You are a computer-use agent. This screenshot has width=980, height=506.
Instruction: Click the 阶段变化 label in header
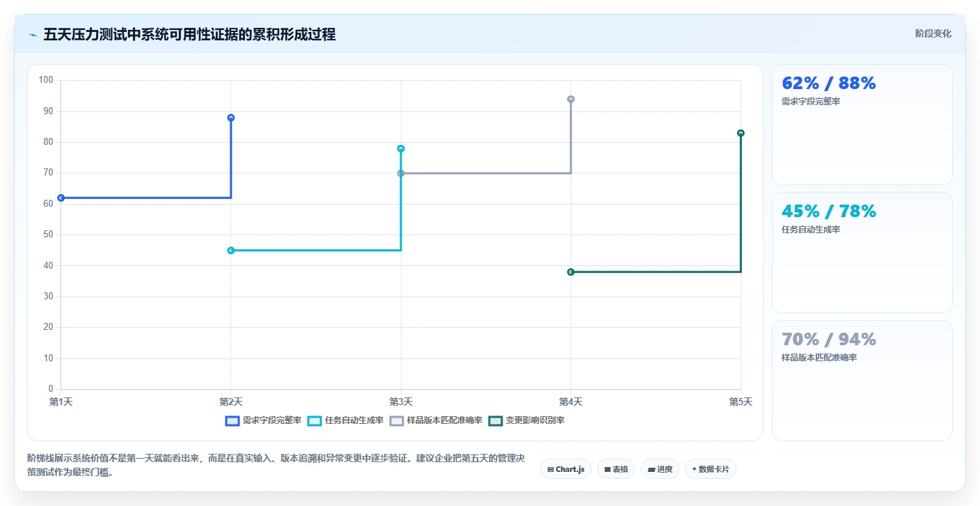pyautogui.click(x=933, y=33)
